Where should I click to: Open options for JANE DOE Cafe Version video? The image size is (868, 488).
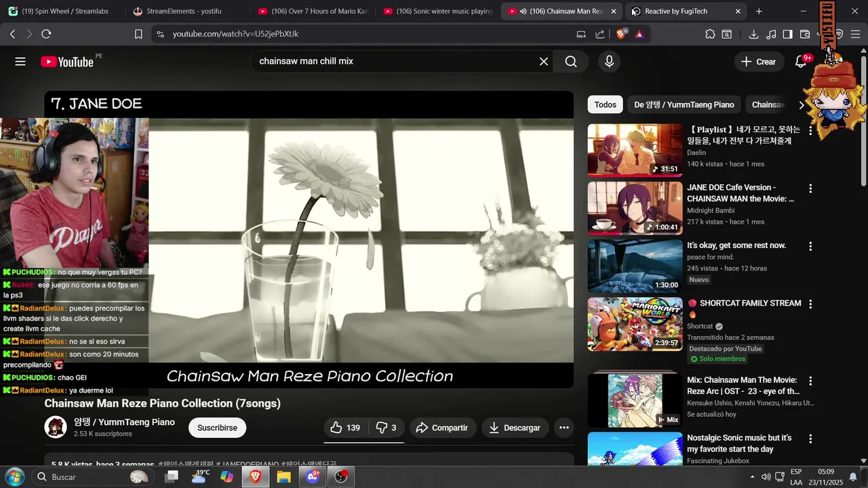point(810,188)
